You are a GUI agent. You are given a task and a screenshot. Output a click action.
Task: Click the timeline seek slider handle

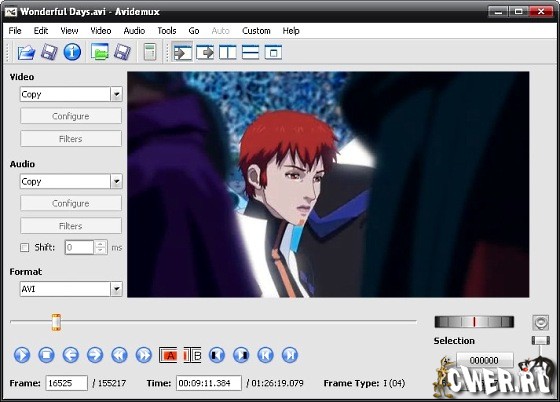56,322
